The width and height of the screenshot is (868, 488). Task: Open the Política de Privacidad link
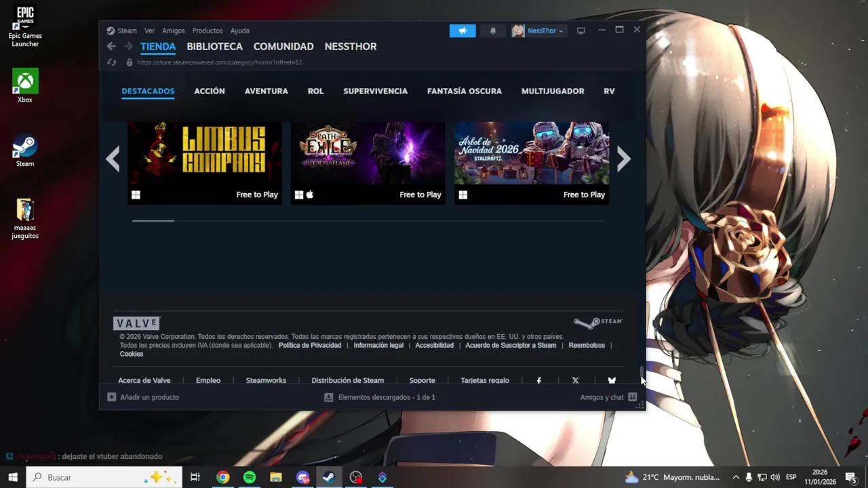(x=310, y=345)
